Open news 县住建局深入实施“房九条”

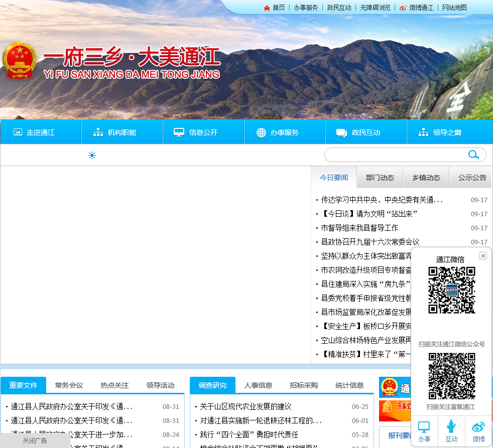coord(365,284)
